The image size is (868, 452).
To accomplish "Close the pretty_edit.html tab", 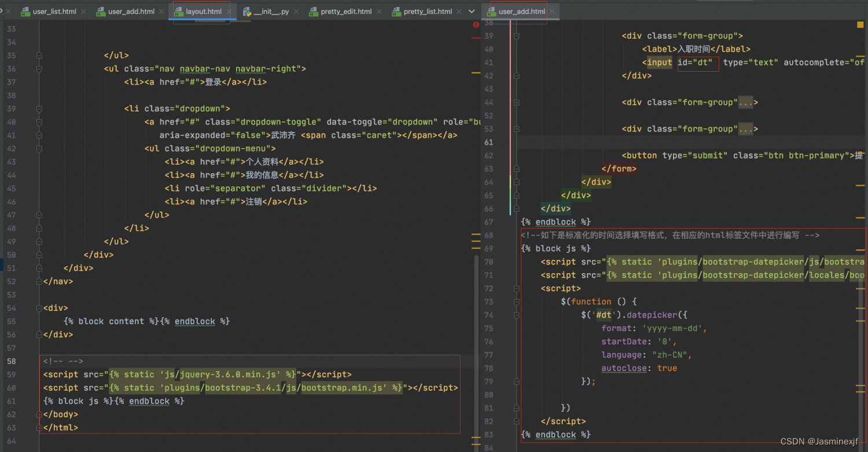I will click(380, 12).
